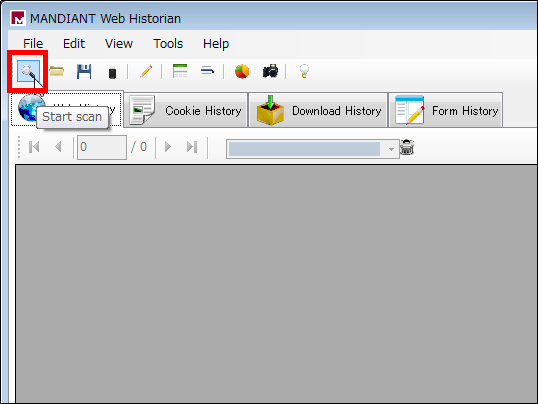Click the black trash can toolbar icon

pyautogui.click(x=112, y=72)
